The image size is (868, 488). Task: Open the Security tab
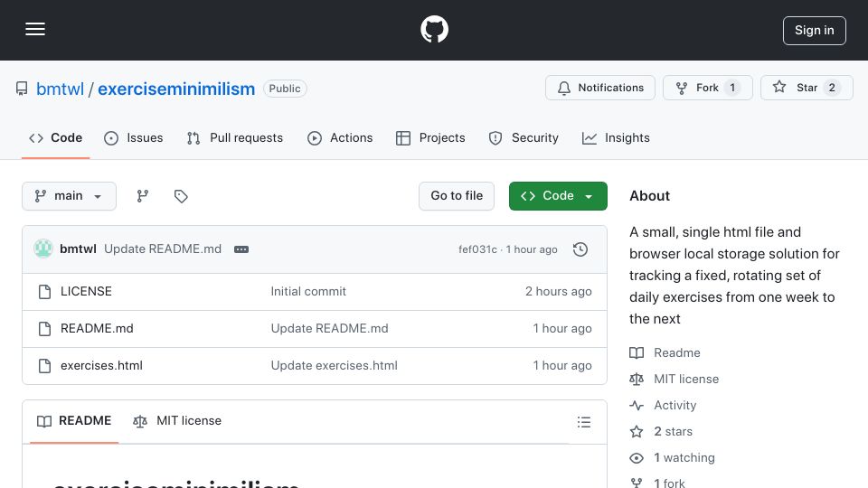524,137
